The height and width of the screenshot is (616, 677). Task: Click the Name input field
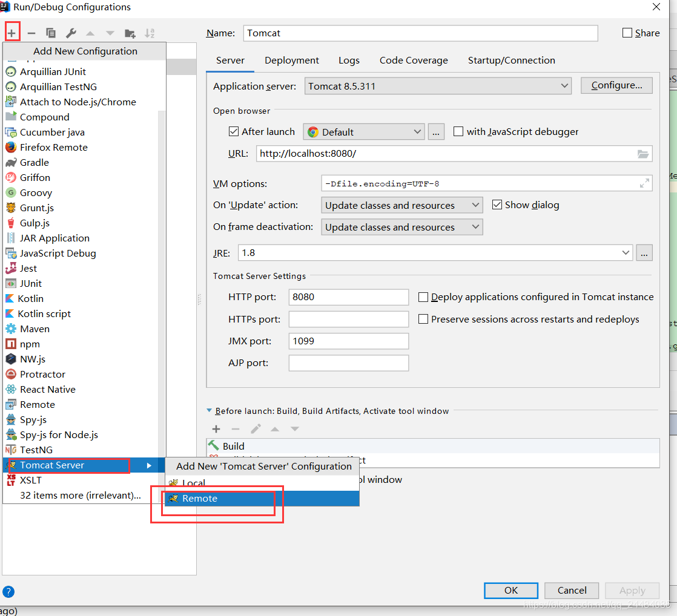pos(420,33)
